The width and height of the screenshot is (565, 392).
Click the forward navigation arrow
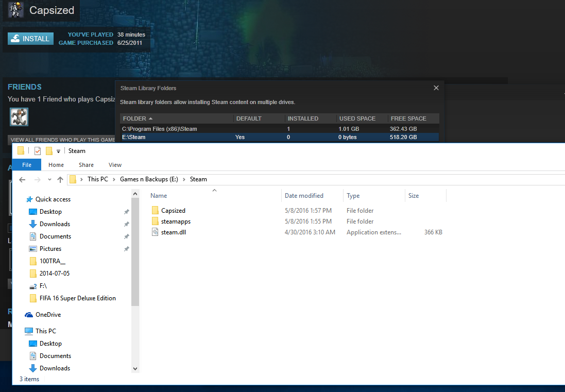click(x=38, y=179)
